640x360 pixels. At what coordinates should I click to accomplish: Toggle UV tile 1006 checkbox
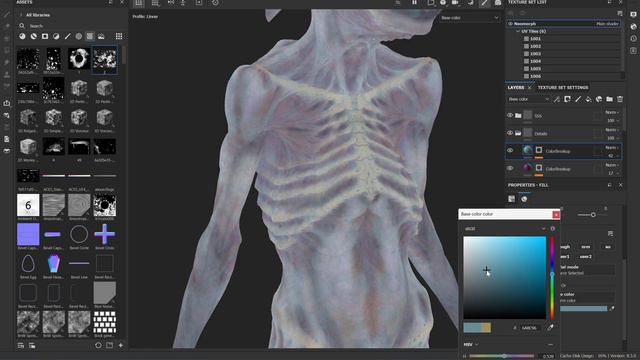pyautogui.click(x=526, y=76)
